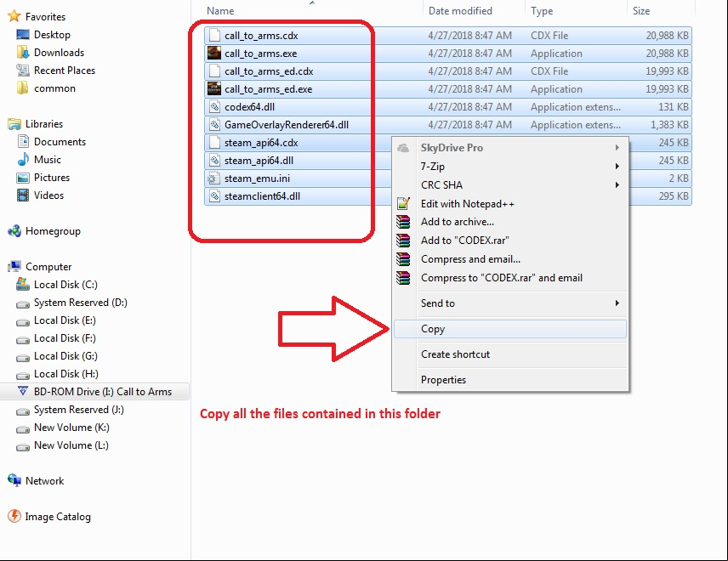The image size is (728, 561).
Task: Click the Notepad++ icon in context menu
Action: point(403,203)
